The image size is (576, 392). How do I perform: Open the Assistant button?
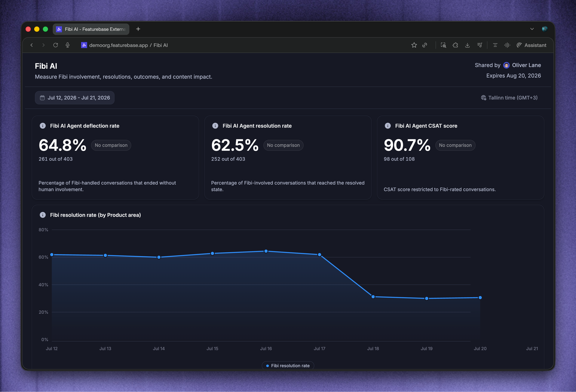(531, 45)
